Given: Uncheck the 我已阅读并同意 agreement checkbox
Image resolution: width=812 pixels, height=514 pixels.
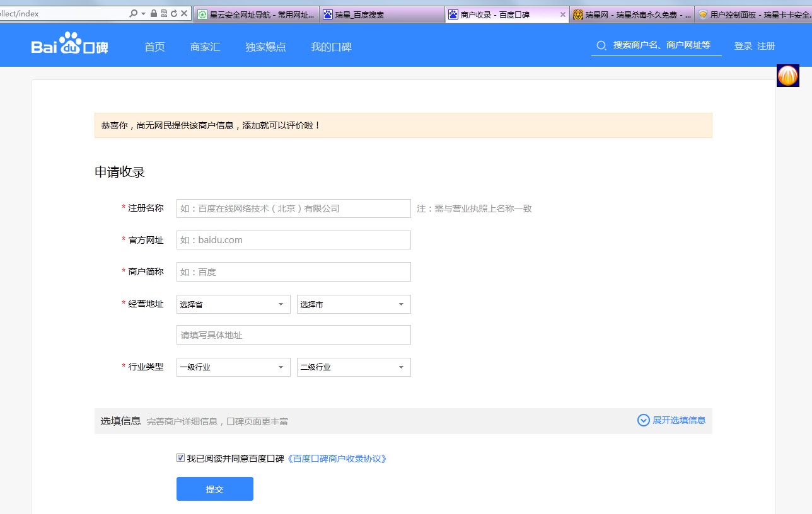Looking at the screenshot, I should click(x=181, y=458).
